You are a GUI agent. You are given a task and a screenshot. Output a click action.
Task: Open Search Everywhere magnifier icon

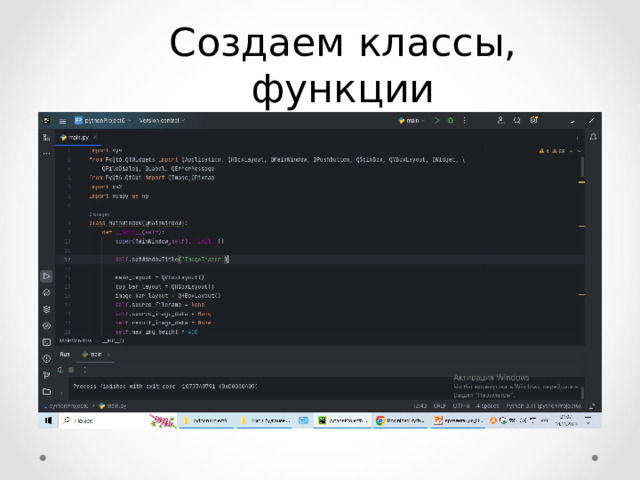[x=517, y=120]
